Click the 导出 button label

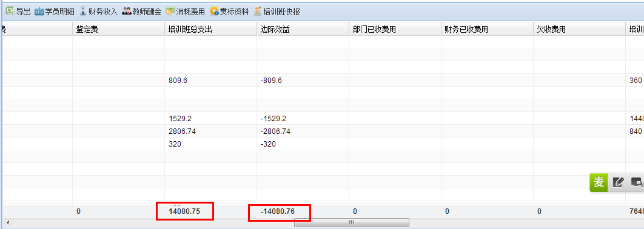[24, 12]
